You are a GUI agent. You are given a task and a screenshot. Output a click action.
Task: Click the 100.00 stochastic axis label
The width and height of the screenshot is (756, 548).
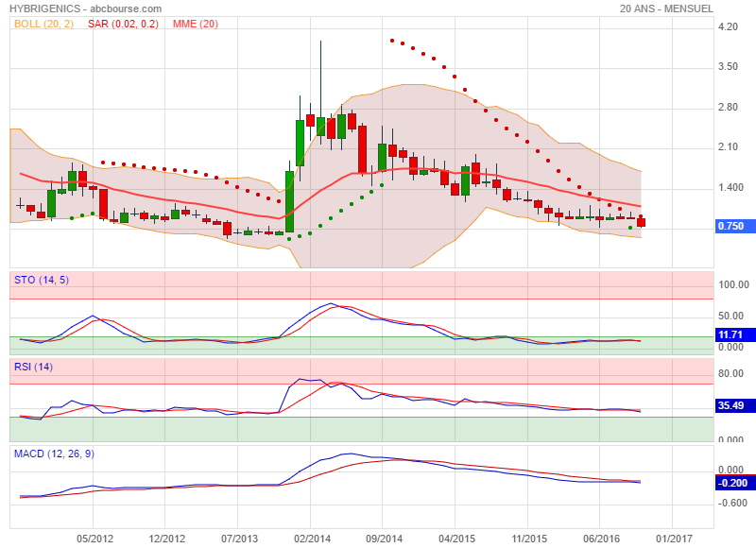[x=734, y=284]
